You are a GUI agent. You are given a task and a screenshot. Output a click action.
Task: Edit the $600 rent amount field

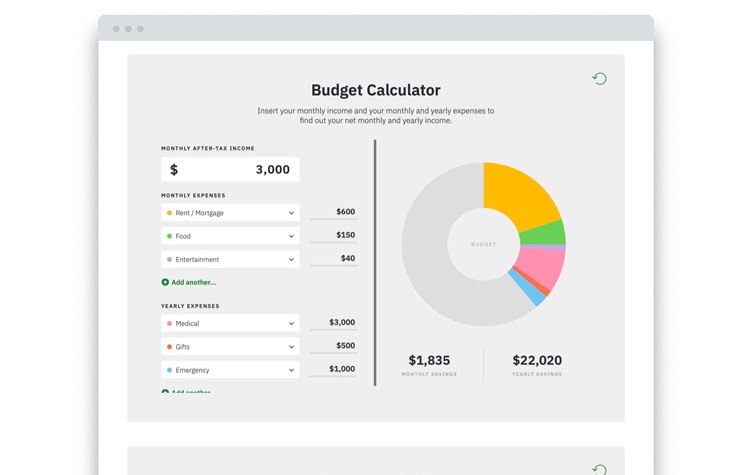333,212
